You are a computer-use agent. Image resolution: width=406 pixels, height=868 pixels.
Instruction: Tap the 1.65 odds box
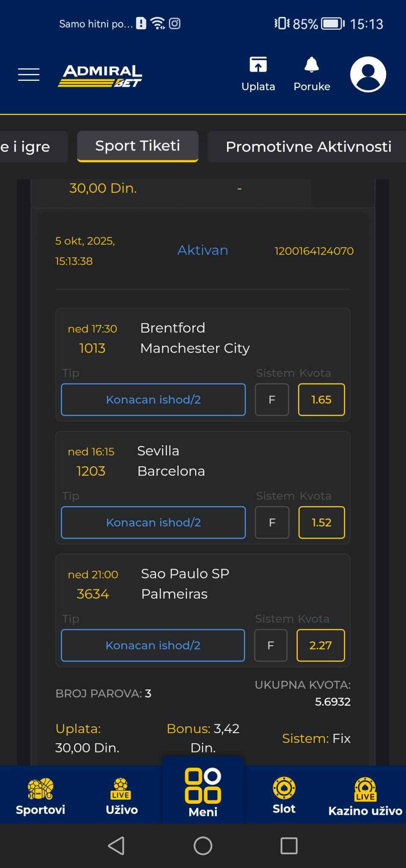coord(321,400)
